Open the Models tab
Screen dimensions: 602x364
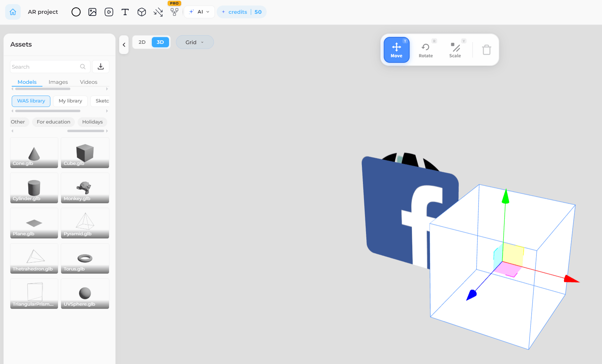pos(27,82)
